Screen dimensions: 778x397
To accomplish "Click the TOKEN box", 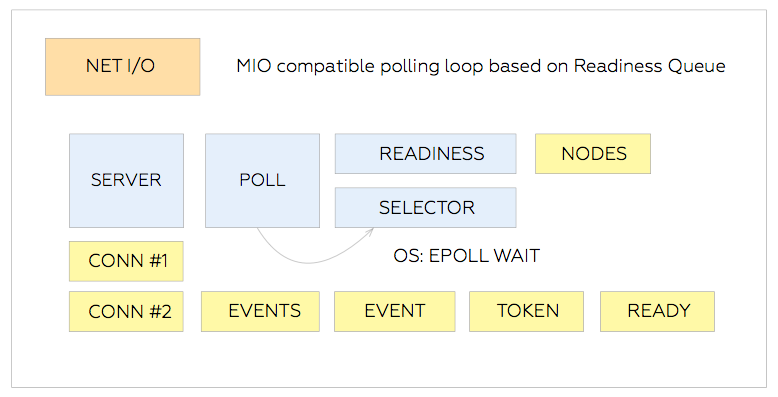I will 526,312.
